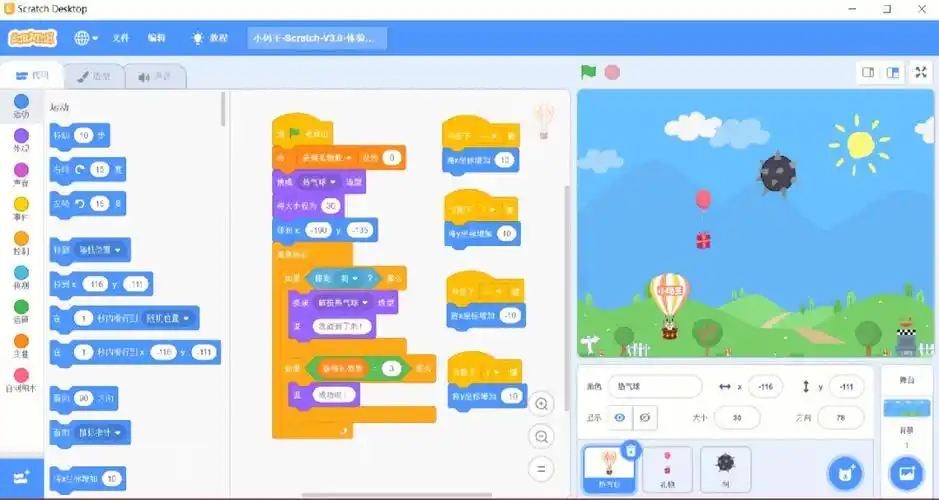
Task: Click the value 30 in set size block
Action: pos(330,205)
